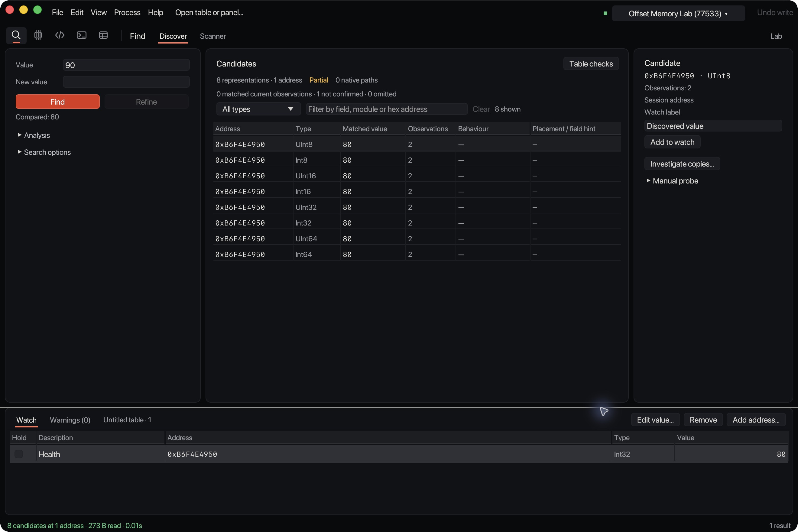This screenshot has width=798, height=532.
Task: Open the View menu
Action: [x=99, y=13]
